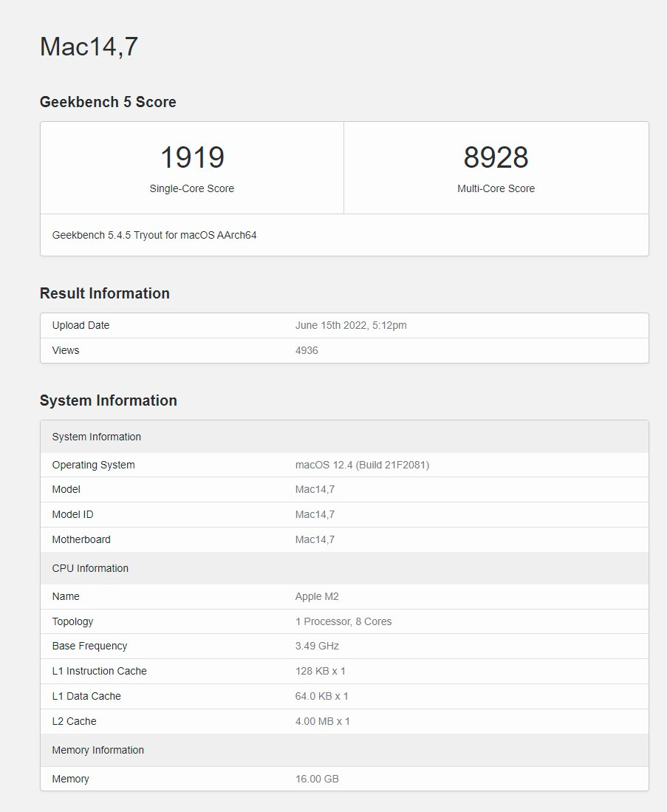Click the gray System Information table header

pyautogui.click(x=344, y=437)
